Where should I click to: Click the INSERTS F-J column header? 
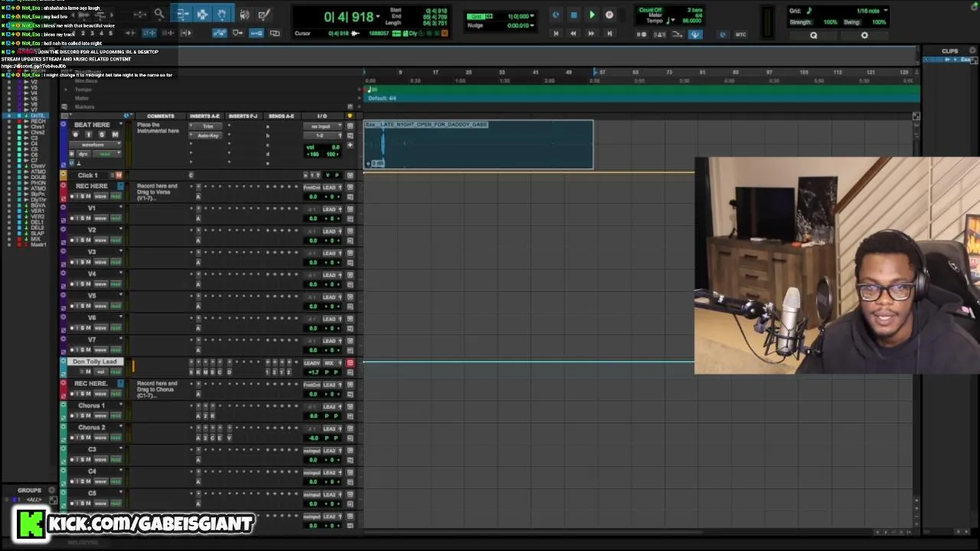coord(243,116)
